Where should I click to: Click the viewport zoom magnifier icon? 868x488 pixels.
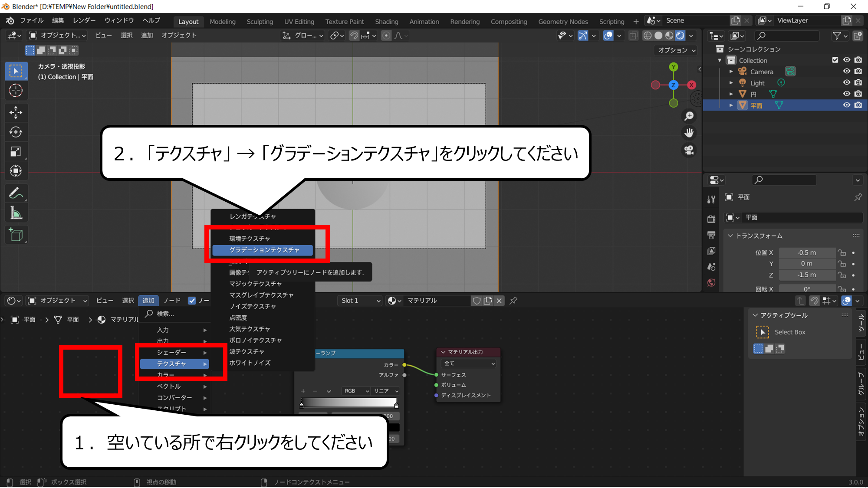point(689,116)
